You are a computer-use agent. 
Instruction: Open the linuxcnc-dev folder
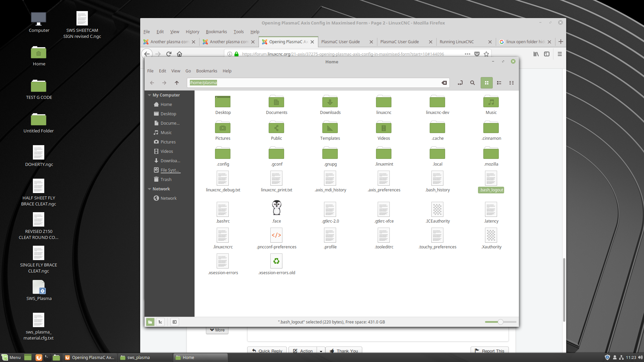(437, 102)
